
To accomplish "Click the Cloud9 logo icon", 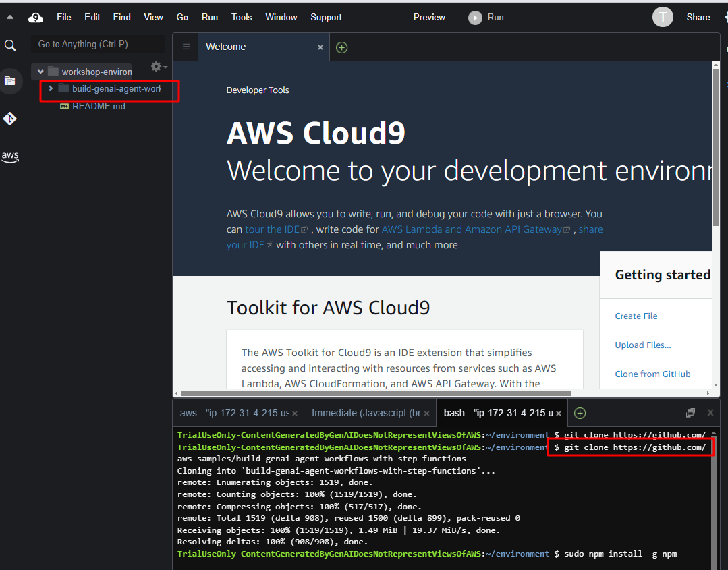I will [x=36, y=18].
